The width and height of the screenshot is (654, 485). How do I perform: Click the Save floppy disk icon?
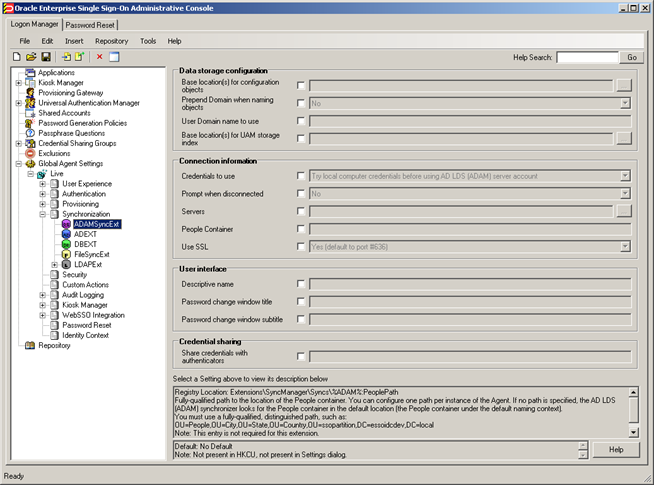point(46,57)
